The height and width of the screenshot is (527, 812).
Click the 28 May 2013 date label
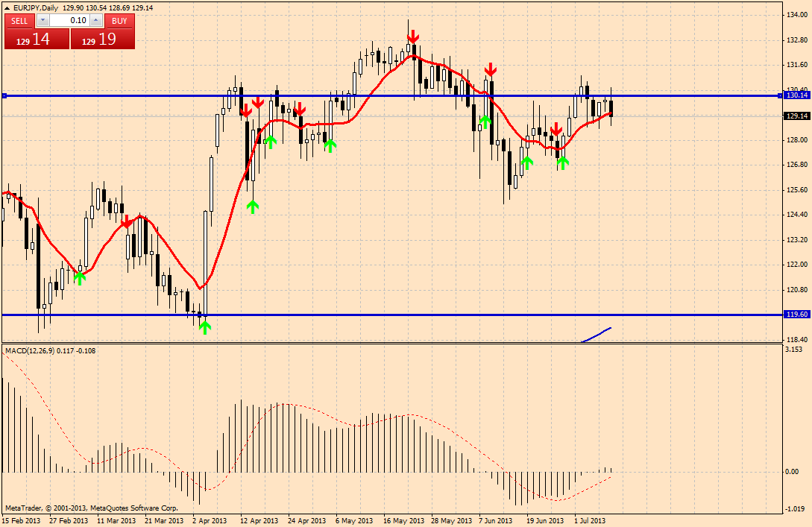tap(452, 521)
